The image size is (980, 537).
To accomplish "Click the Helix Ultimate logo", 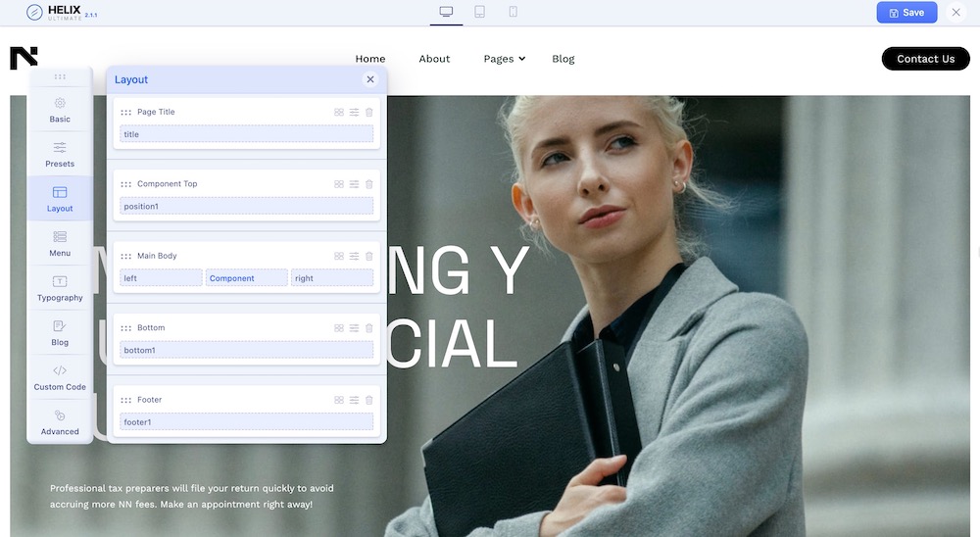I will coord(62,12).
